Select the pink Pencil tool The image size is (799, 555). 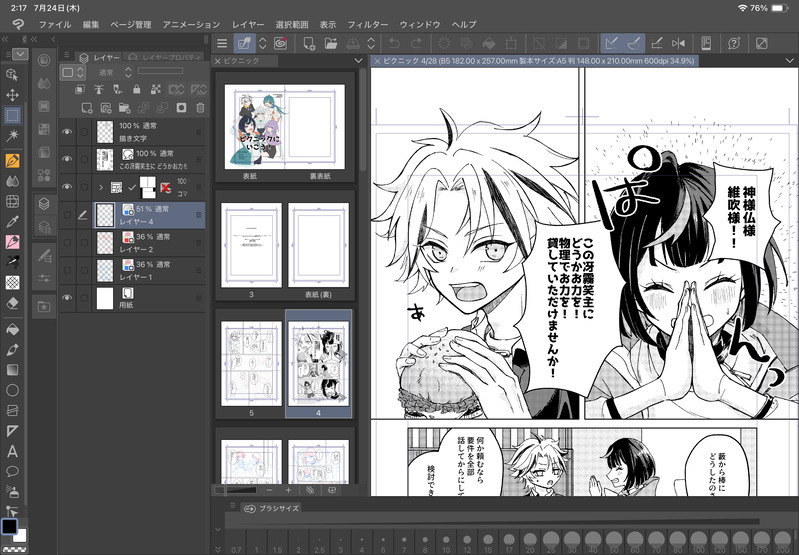12,242
